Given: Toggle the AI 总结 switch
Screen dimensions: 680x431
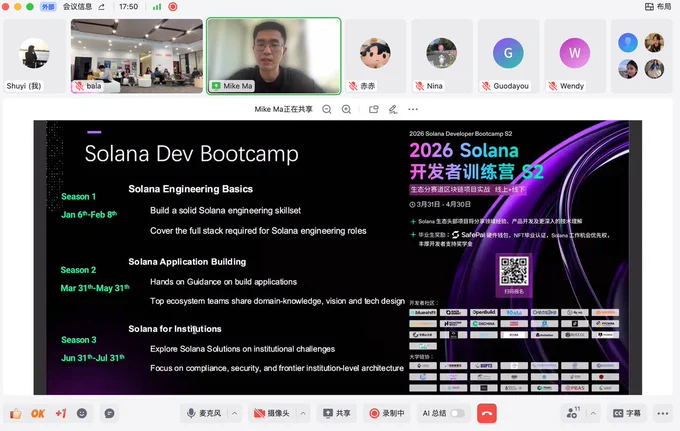Looking at the screenshot, I should pos(457,414).
